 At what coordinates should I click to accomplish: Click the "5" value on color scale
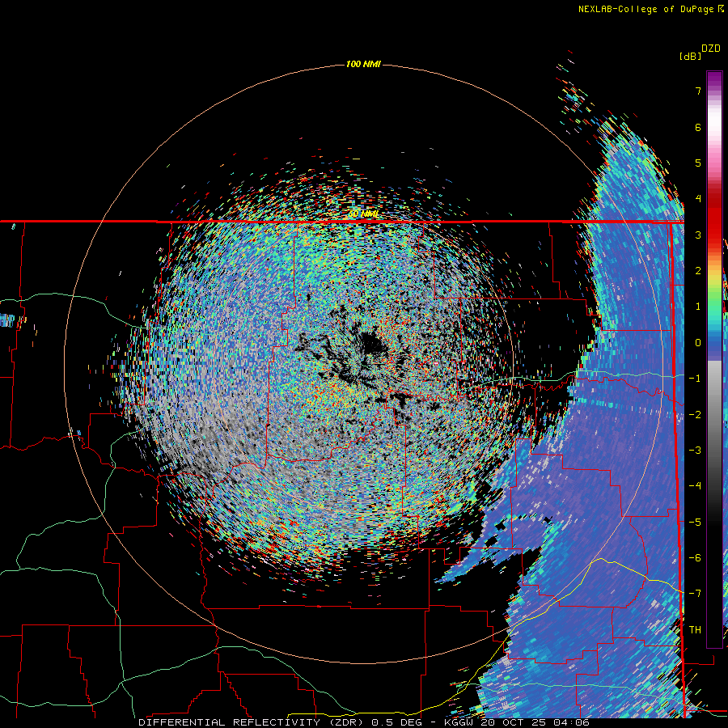pyautogui.click(x=698, y=163)
